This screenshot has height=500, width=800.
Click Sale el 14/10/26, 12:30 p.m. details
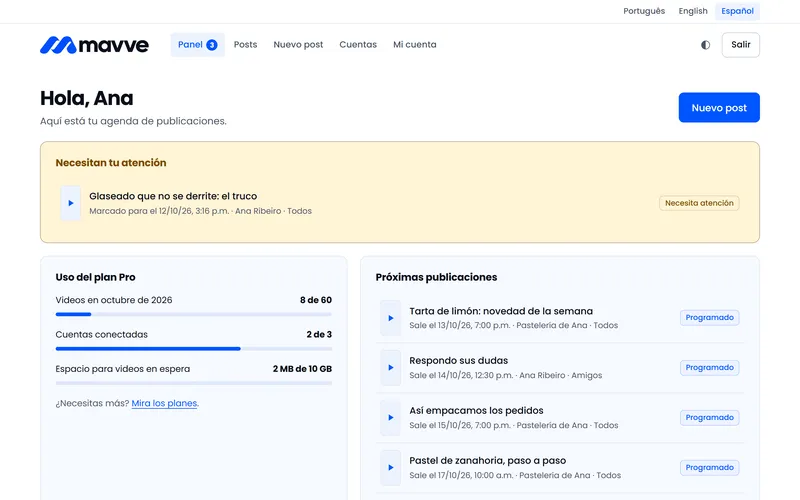click(506, 376)
